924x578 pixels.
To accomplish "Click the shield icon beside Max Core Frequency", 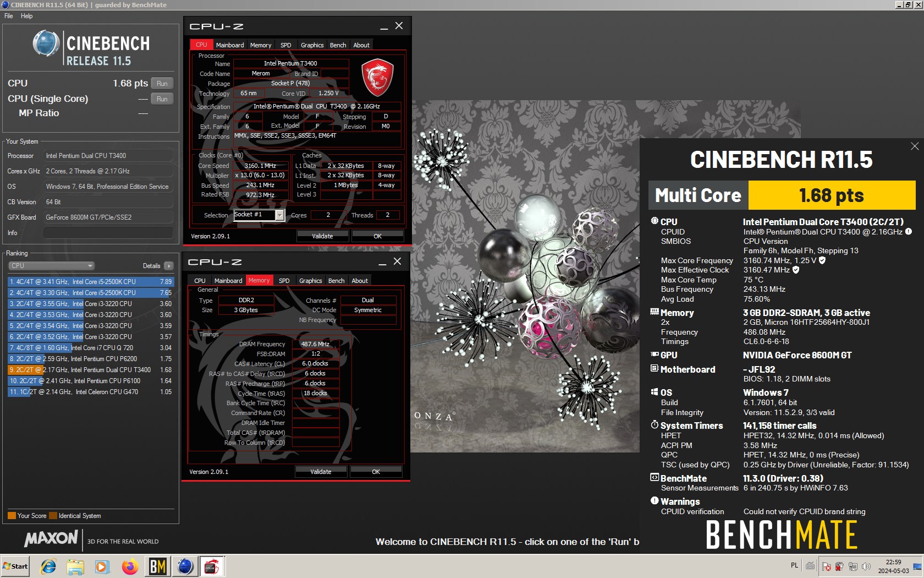I will tap(822, 260).
